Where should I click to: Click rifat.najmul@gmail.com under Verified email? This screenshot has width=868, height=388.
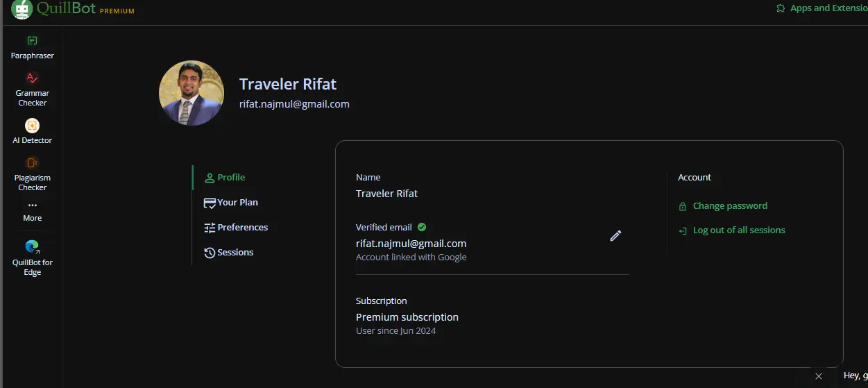pos(411,244)
